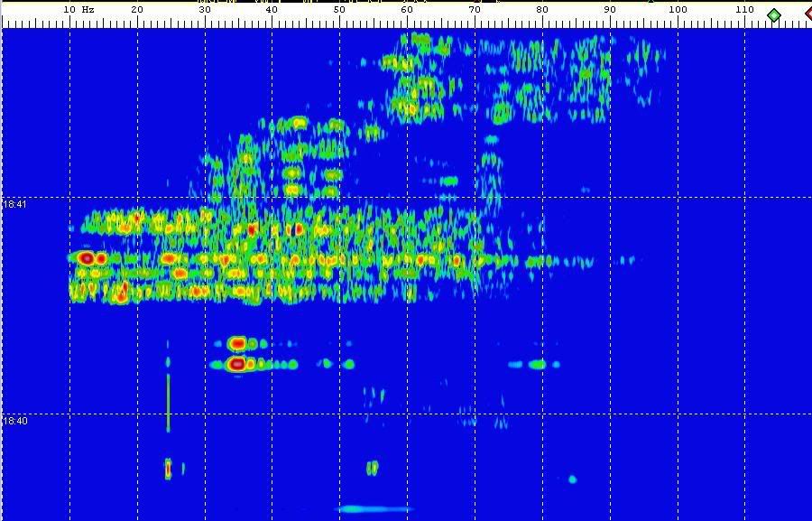This screenshot has width=812, height=521.
Task: Click the 110 label on frequency ruler
Action: (x=744, y=10)
